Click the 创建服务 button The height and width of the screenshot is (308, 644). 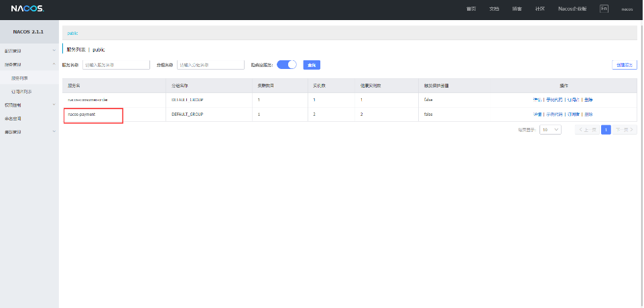click(x=625, y=65)
